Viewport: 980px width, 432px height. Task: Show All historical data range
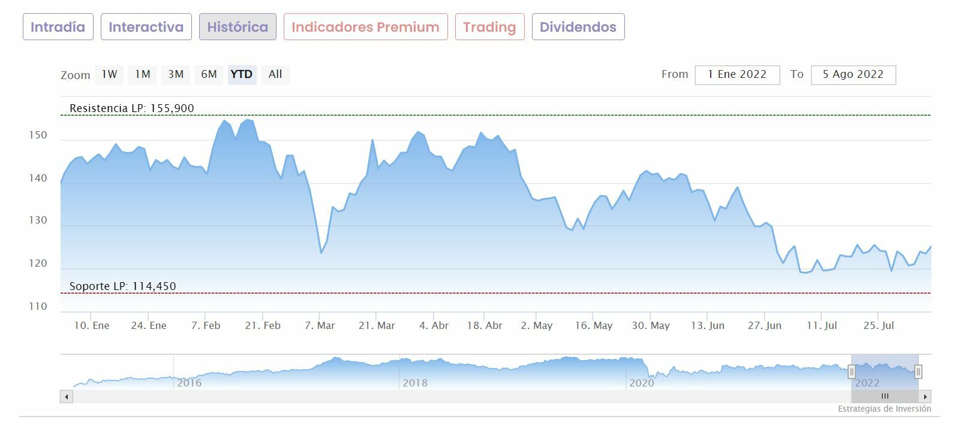pyautogui.click(x=275, y=74)
